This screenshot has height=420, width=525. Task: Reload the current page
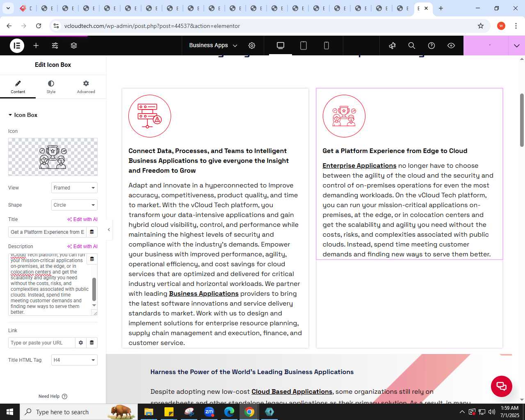[39, 26]
